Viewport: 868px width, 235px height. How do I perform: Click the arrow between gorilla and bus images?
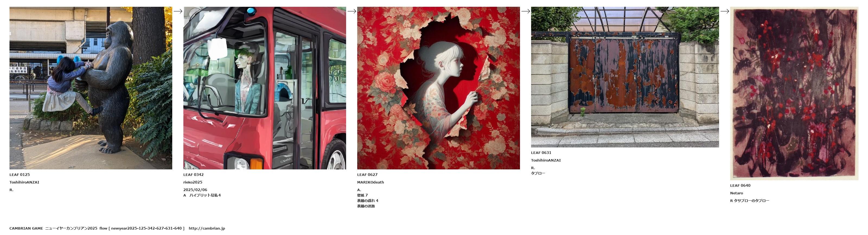178,11
